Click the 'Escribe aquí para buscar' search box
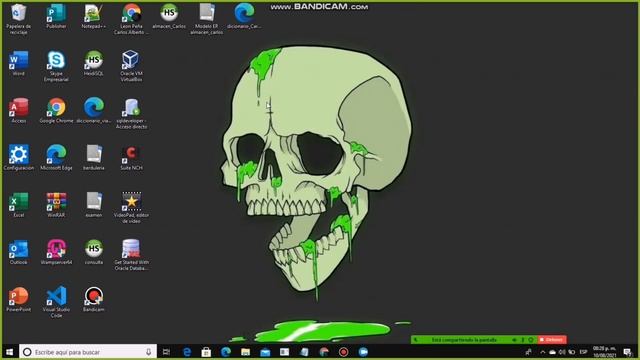640x360 pixels. pyautogui.click(x=88, y=352)
